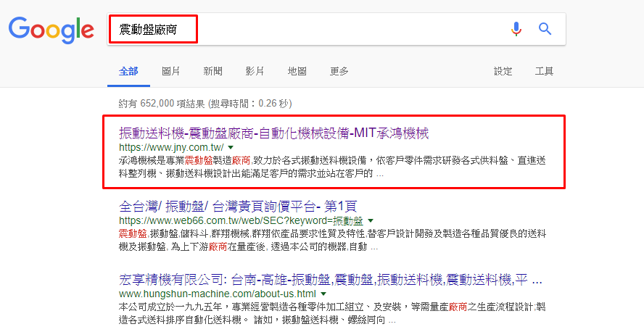Open the 地圖 tab

(297, 72)
